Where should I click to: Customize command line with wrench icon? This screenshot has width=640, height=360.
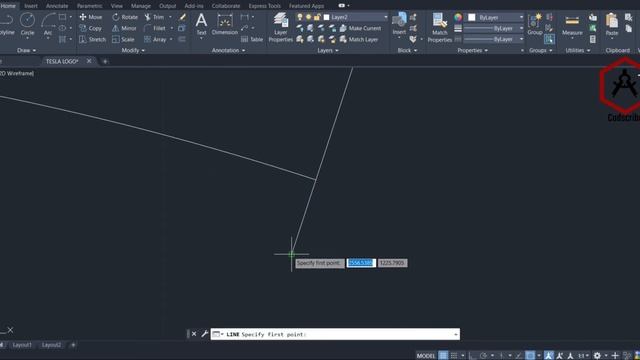click(204, 334)
